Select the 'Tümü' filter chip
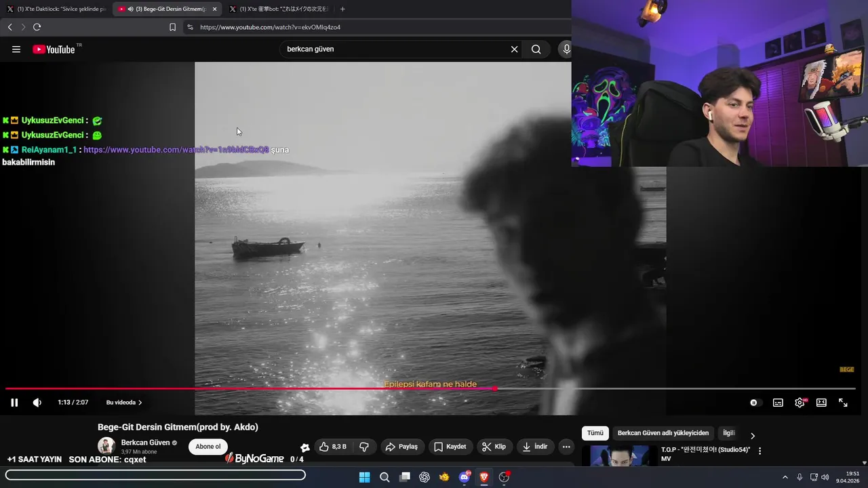 pyautogui.click(x=595, y=433)
